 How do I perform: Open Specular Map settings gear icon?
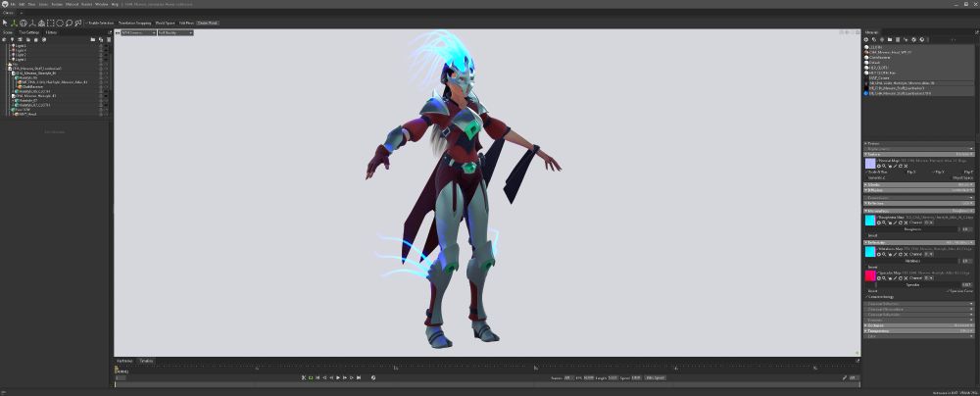click(x=879, y=277)
